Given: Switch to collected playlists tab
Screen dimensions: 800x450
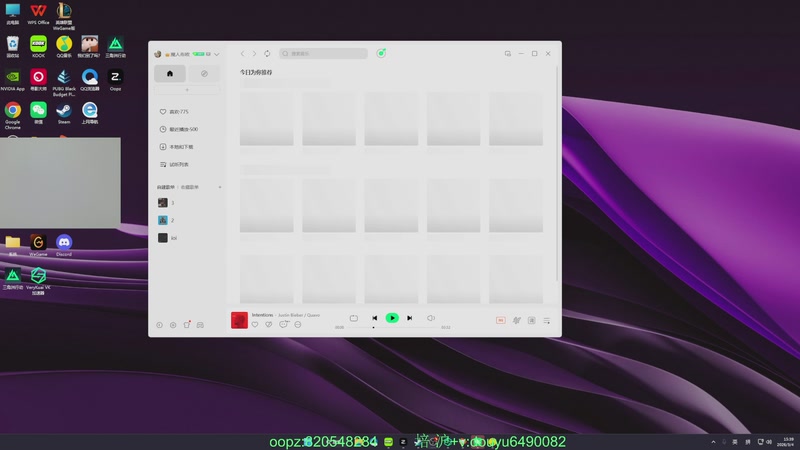Looking at the screenshot, I should tap(189, 187).
